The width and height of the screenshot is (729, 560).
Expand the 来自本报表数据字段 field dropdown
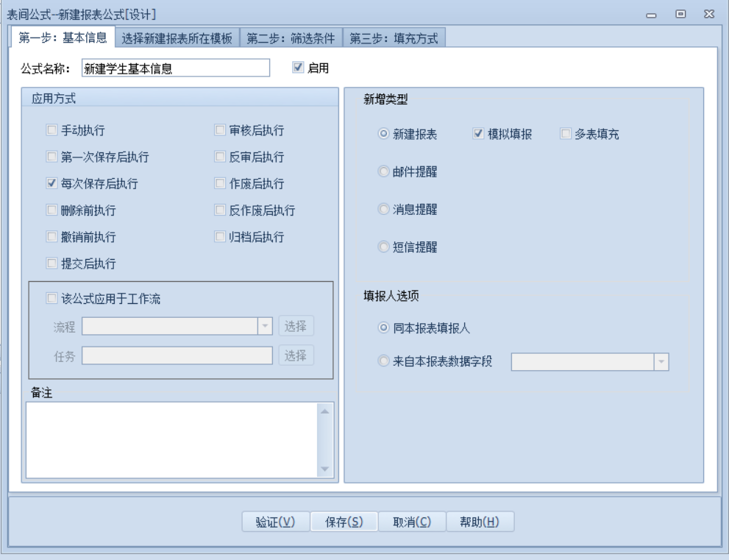click(x=661, y=361)
